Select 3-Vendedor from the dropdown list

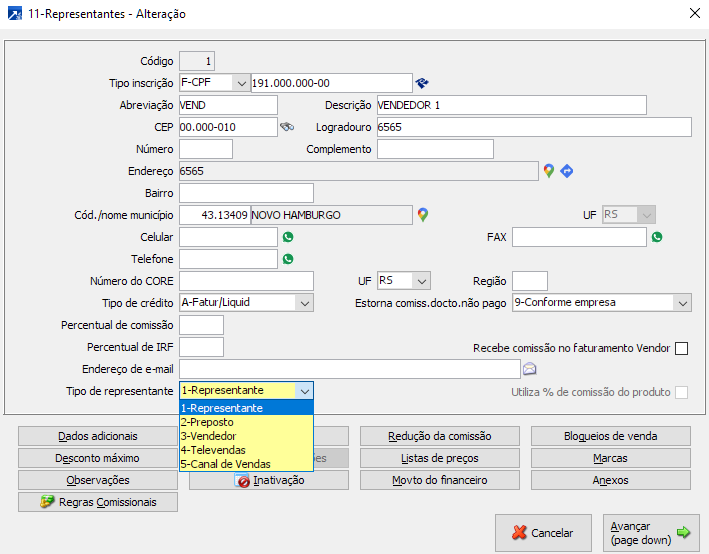[208, 436]
